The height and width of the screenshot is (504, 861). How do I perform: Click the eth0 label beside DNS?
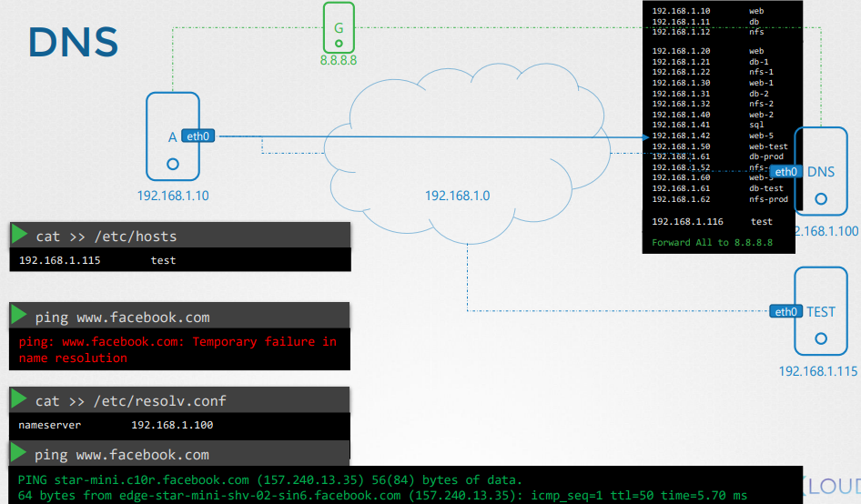click(x=785, y=172)
